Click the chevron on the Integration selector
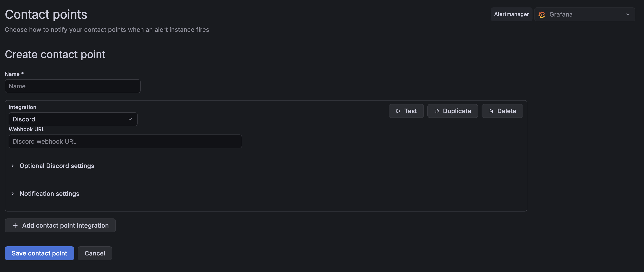Screen dimensions: 644x272 click(x=130, y=119)
